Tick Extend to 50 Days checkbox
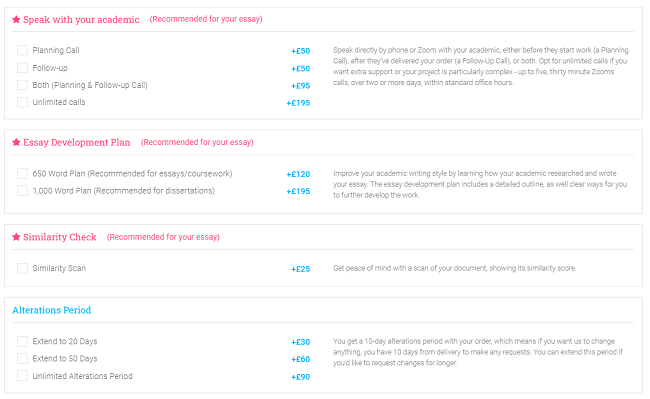Viewport: 650px width, 399px height. tap(22, 358)
